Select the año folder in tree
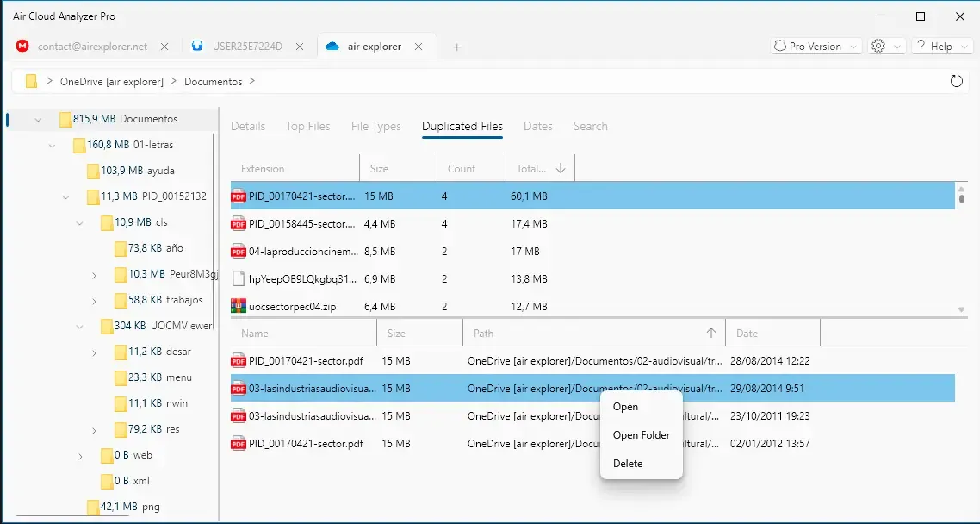Viewport: 980px width, 524px height. click(149, 248)
